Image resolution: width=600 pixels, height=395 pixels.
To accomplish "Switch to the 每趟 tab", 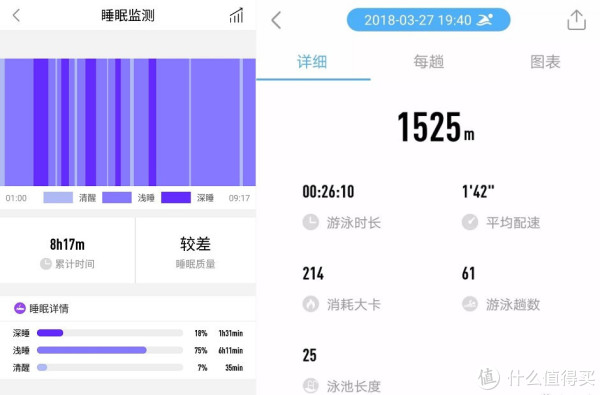I will point(429,62).
